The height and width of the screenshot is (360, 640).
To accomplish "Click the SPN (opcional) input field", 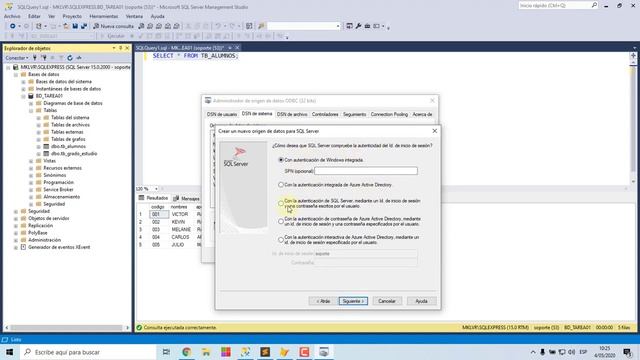I will [x=366, y=171].
